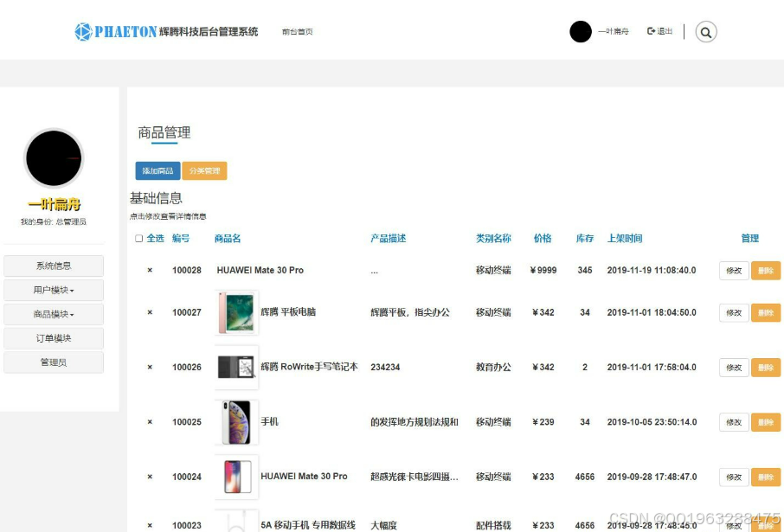Image resolution: width=784 pixels, height=532 pixels.
Task: Sort products by the 价格 column
Action: 542,238
